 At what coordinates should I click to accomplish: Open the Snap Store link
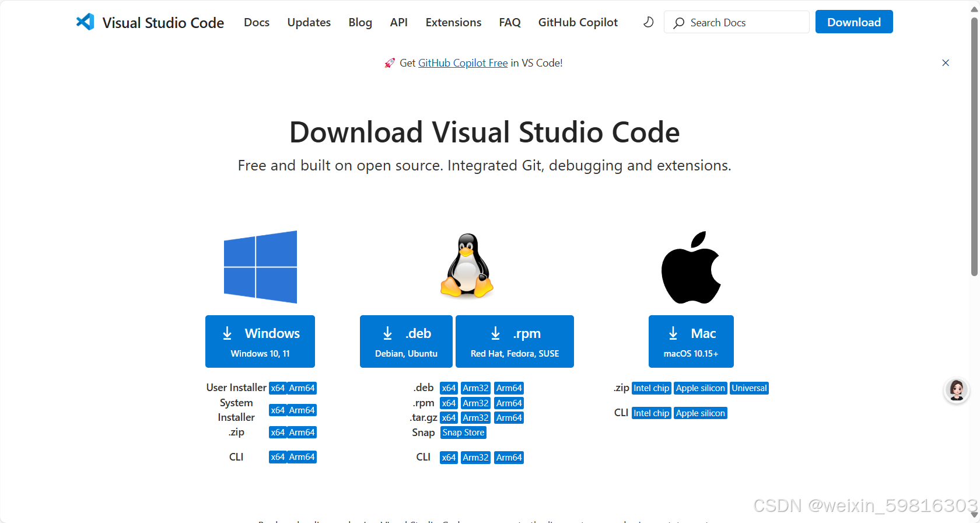point(463,433)
